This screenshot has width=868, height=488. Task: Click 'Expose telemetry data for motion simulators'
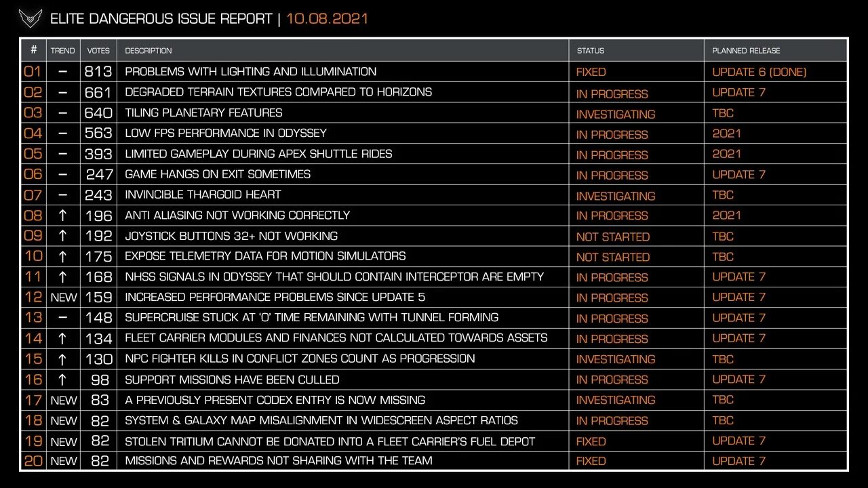265,256
